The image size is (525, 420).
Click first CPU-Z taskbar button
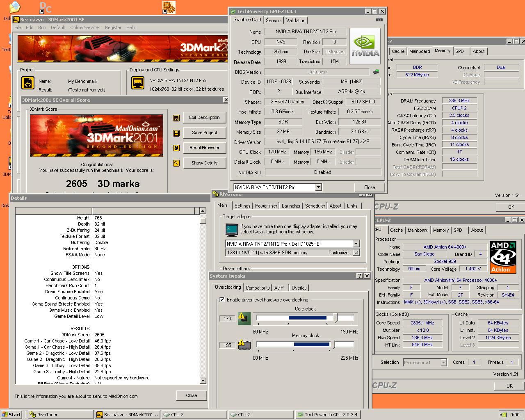click(194, 415)
